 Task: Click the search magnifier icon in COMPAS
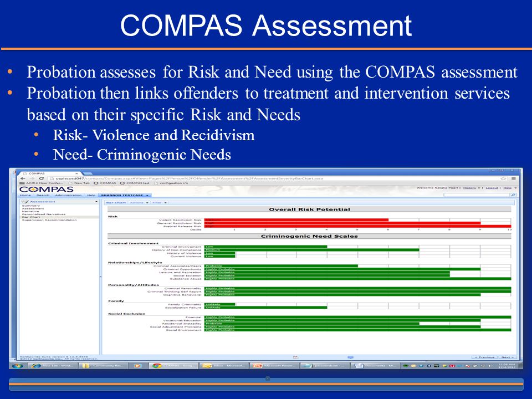click(513, 195)
